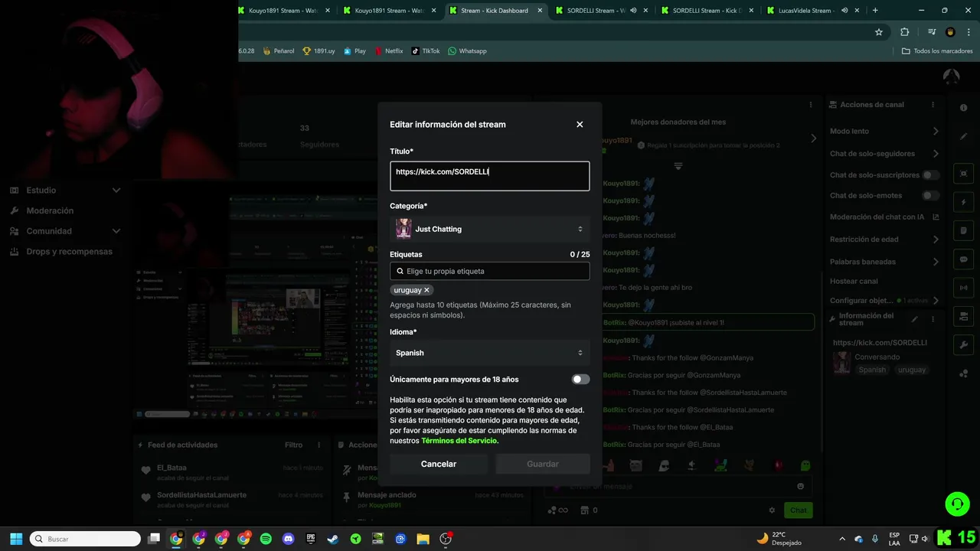Expand Palabras baneadas option
980x551 pixels.
[936, 262]
